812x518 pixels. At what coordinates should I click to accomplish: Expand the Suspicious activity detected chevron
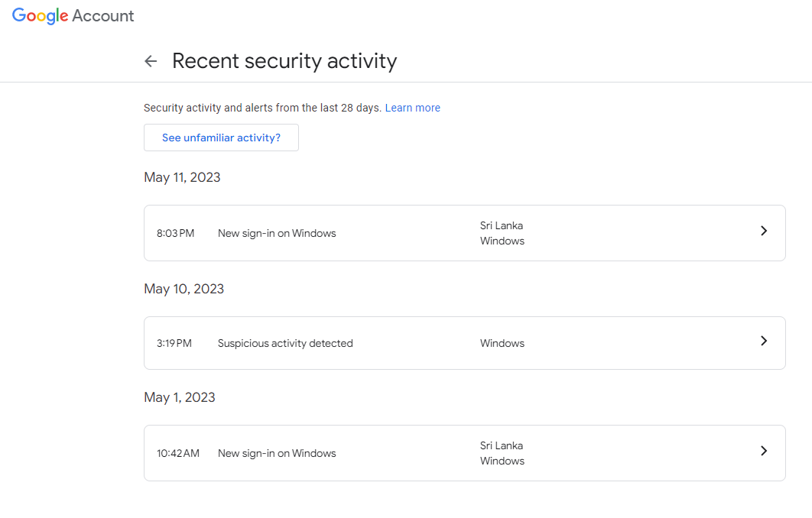tap(764, 341)
